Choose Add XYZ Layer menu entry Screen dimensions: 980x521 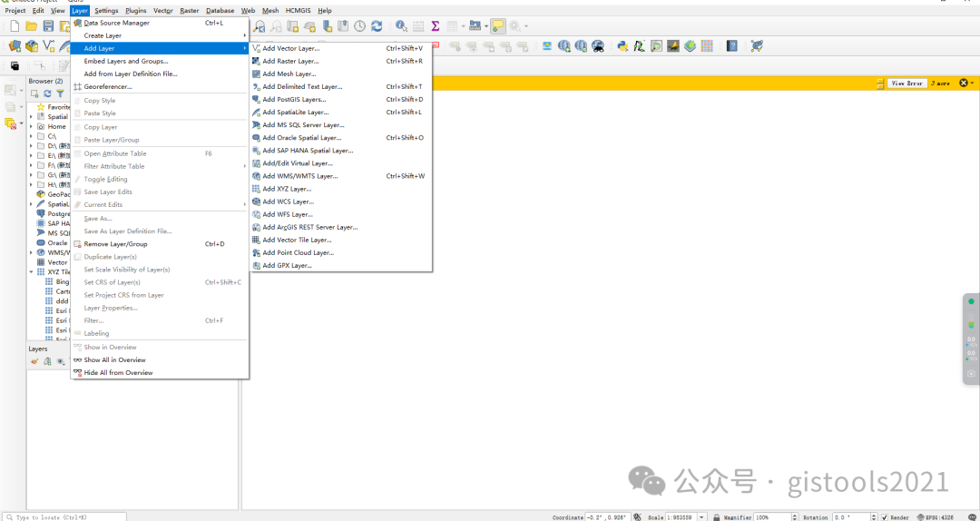[340, 189]
